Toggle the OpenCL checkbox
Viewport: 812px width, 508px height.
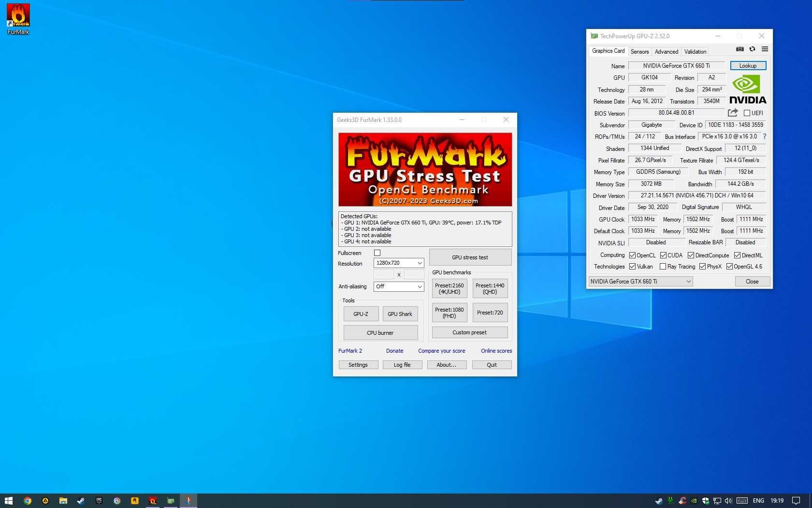632,255
